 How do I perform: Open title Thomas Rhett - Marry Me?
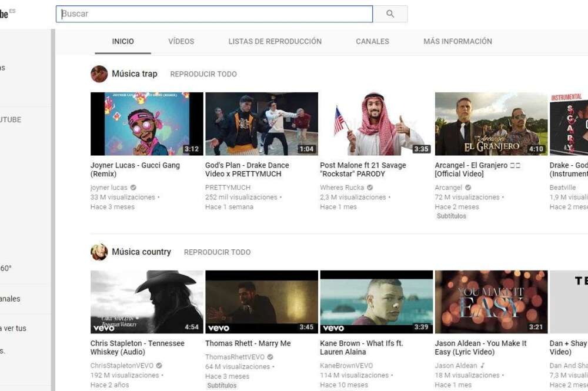248,343
